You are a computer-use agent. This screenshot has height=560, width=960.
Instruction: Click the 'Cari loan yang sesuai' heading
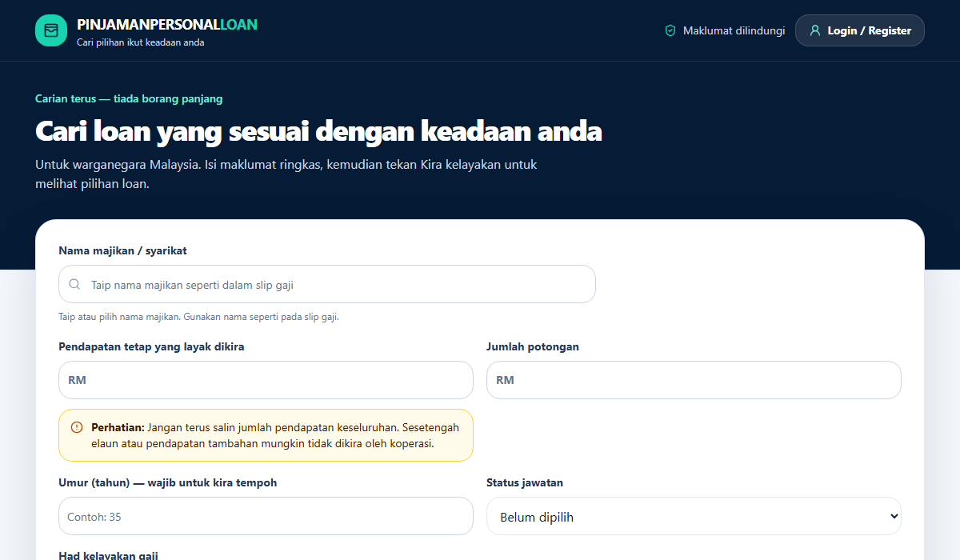pyautogui.click(x=318, y=130)
